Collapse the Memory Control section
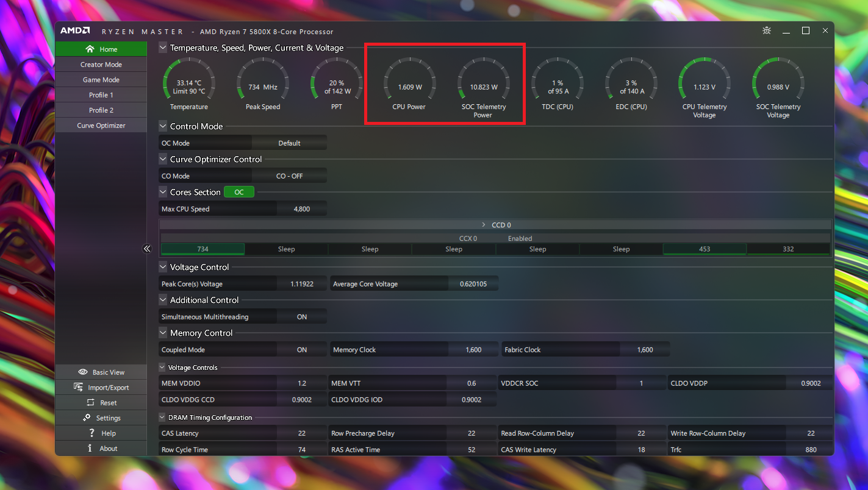The width and height of the screenshot is (868, 490). tap(163, 333)
